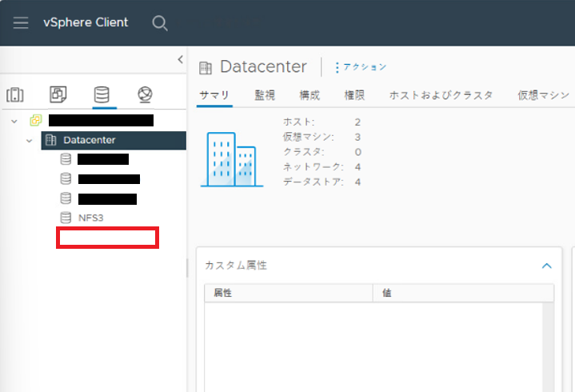Collapse the カスタム属性 panel
The height and width of the screenshot is (392, 575).
point(547,266)
